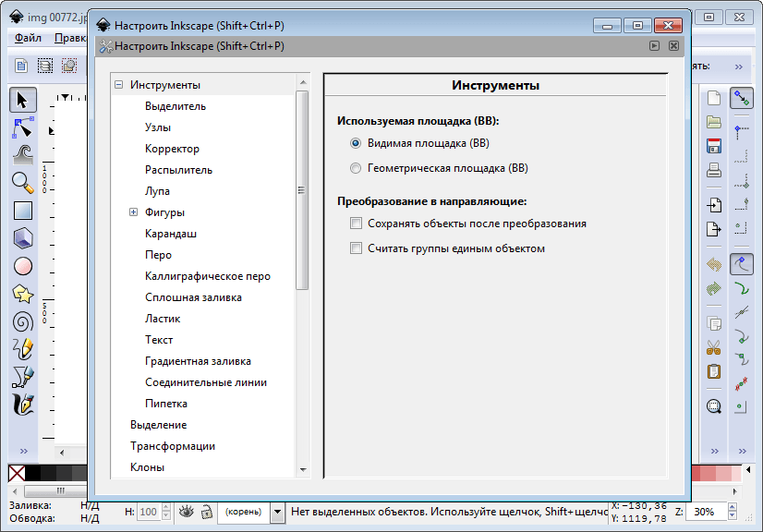Click the Paste clipboard icon
Image resolution: width=763 pixels, height=532 pixels.
(x=714, y=372)
